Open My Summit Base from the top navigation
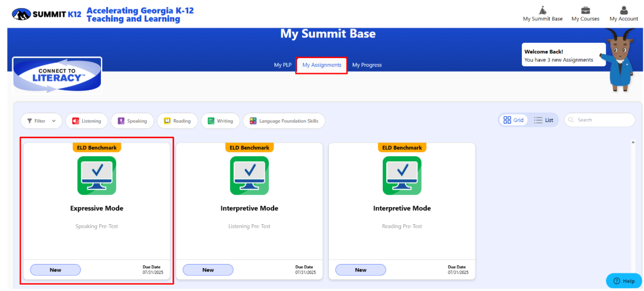 (x=542, y=13)
